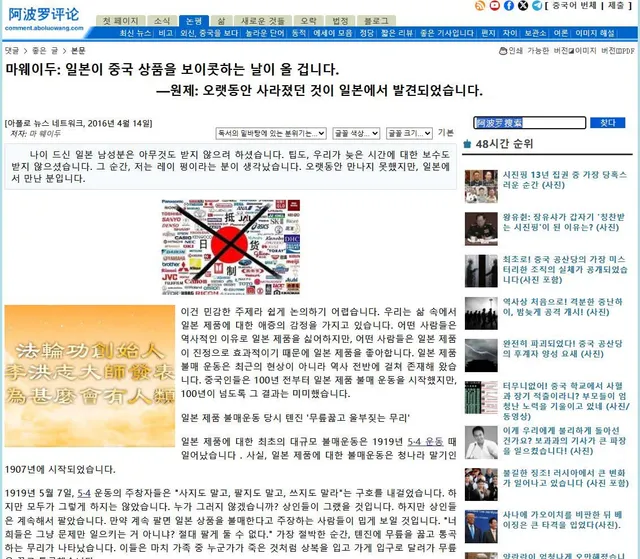Switch to the 소식 tab
This screenshot has height=559, width=640.
tap(162, 21)
